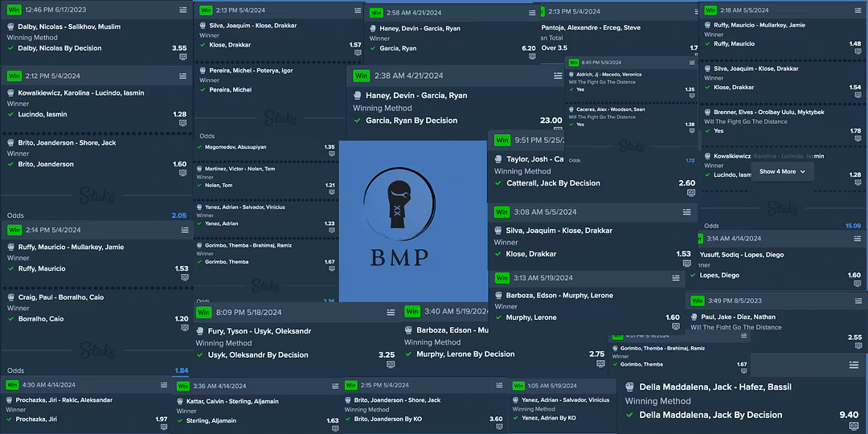Image resolution: width=868 pixels, height=434 pixels.
Task: Click glove icon next to Della Maddalena - Hafez
Action: [629, 387]
